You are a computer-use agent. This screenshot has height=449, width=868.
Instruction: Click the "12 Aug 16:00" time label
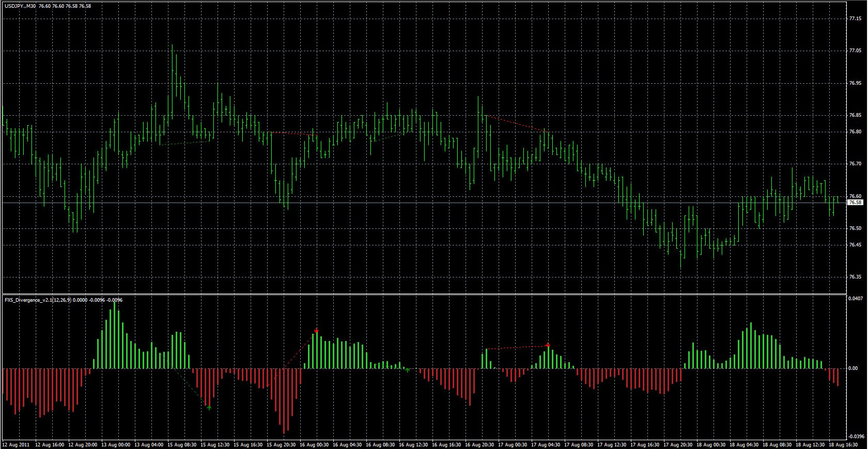[50, 444]
